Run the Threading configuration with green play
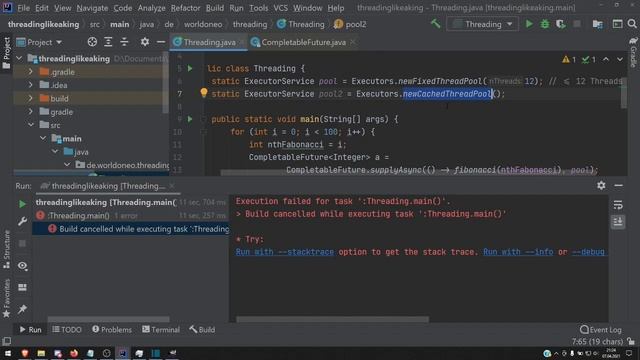 [529, 24]
